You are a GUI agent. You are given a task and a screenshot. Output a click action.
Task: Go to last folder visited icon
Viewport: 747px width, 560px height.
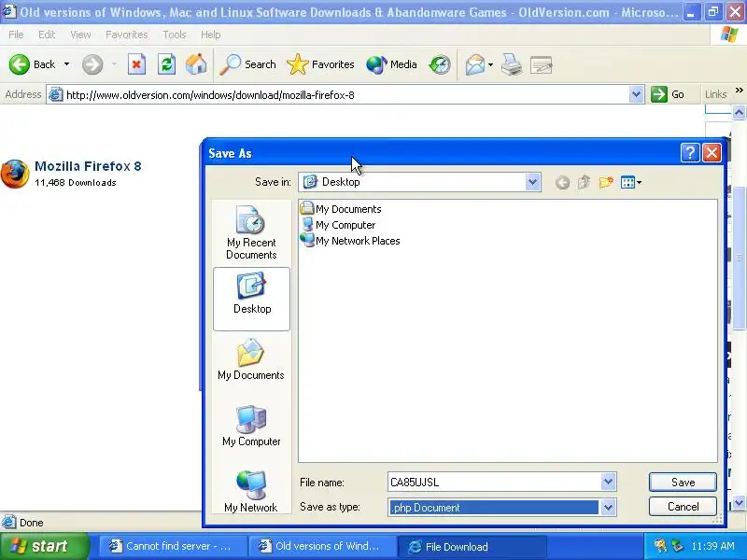(x=562, y=182)
